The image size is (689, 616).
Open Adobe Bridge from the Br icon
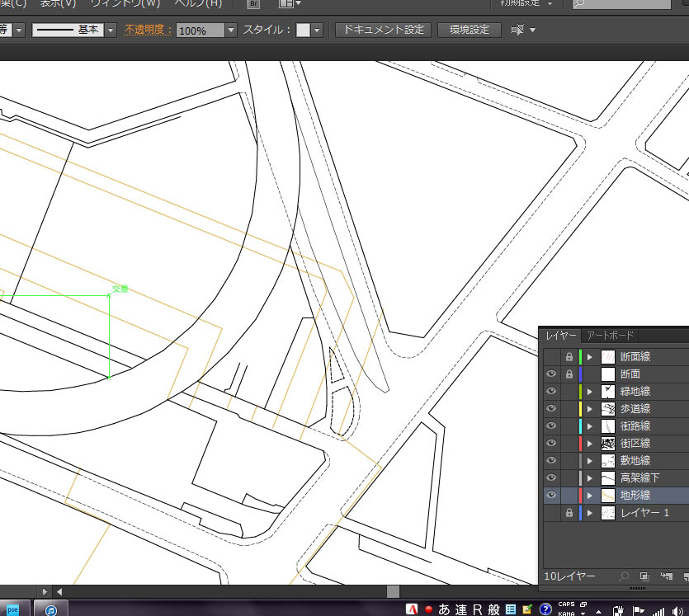coord(254,4)
